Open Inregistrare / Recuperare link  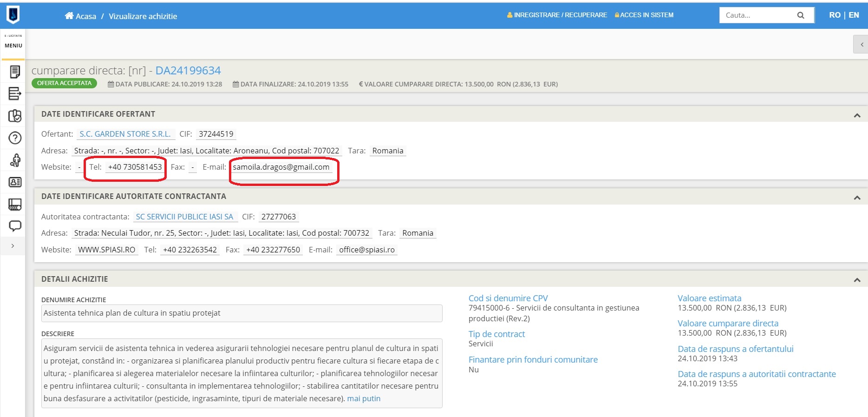557,15
